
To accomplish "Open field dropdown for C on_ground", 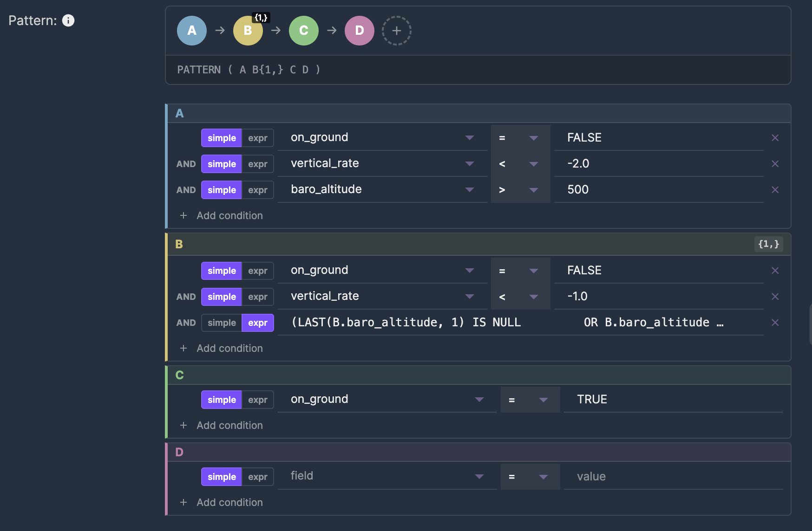I will click(x=387, y=400).
